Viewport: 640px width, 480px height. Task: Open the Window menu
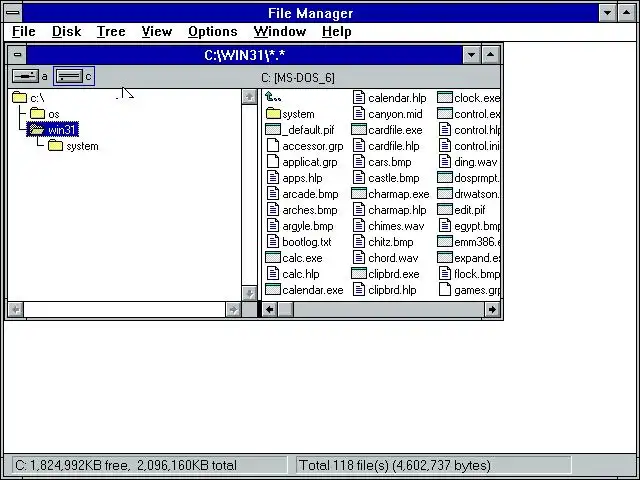[x=280, y=31]
